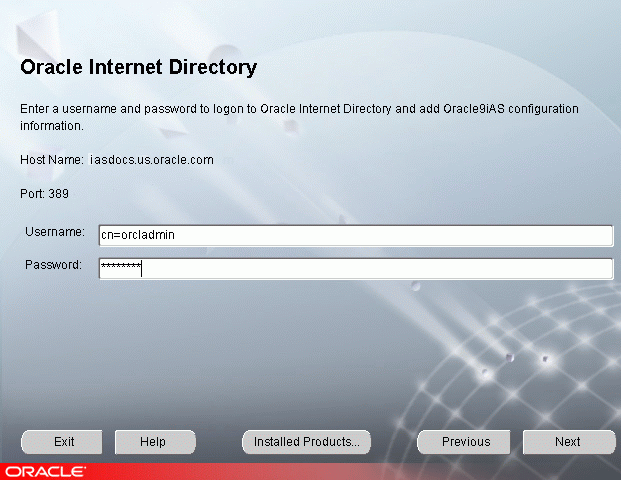Open the Help button
Screen dimensions: 621x480
click(x=155, y=442)
